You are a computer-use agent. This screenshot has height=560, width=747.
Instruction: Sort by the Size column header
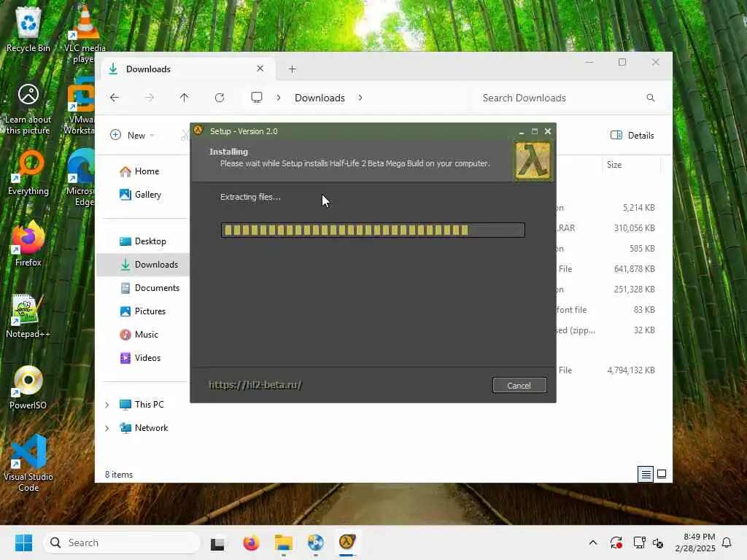point(614,165)
